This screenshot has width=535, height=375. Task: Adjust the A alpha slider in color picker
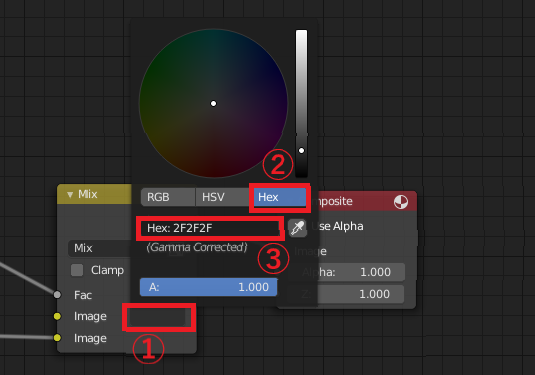(x=208, y=287)
